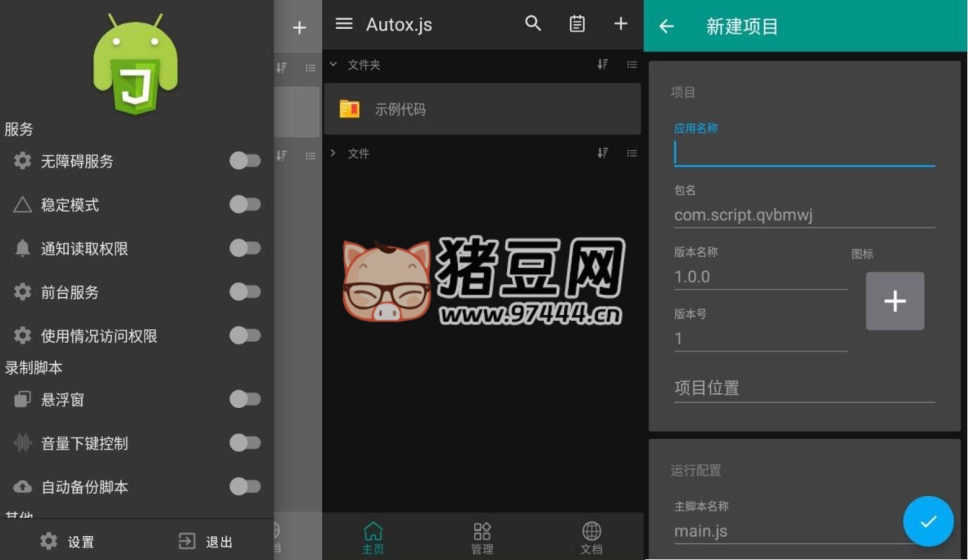This screenshot has height=560, width=968.
Task: Click the blue checkmark confirm button
Action: (x=928, y=521)
